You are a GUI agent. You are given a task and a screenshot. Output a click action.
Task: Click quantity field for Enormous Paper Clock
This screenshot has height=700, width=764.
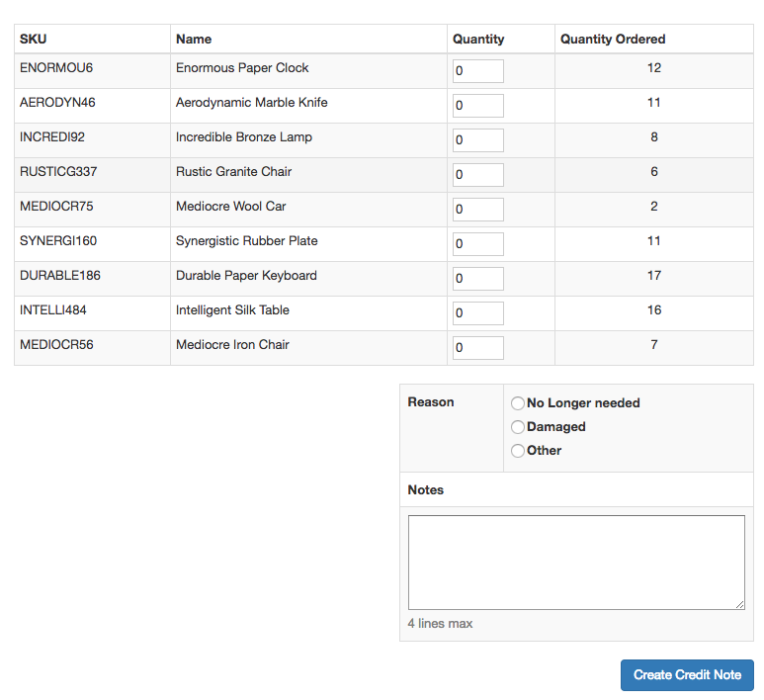tap(478, 71)
